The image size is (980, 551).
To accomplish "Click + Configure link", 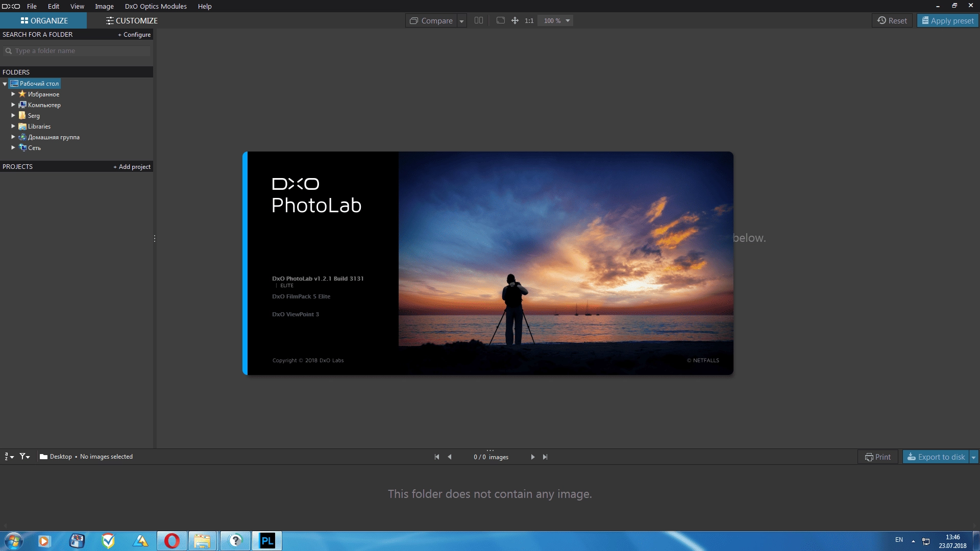I will [x=134, y=34].
